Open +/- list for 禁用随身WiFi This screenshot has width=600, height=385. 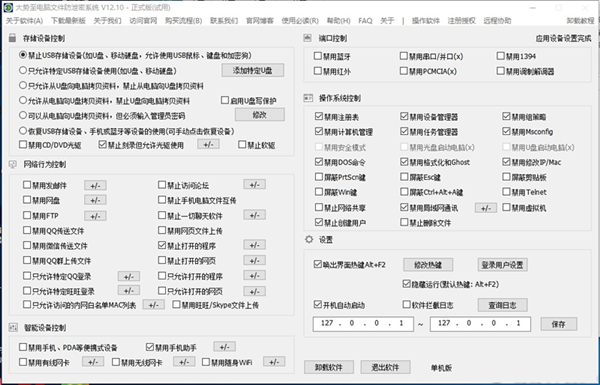(x=274, y=362)
